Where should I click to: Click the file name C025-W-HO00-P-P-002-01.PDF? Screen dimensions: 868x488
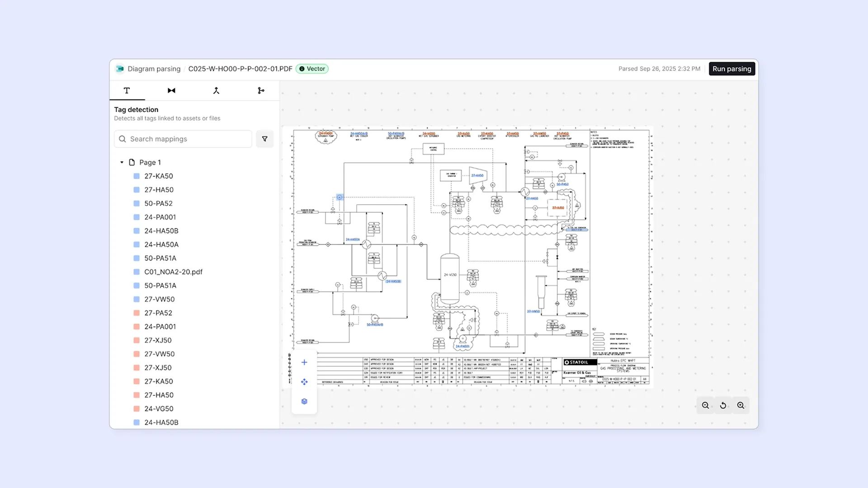pyautogui.click(x=240, y=69)
